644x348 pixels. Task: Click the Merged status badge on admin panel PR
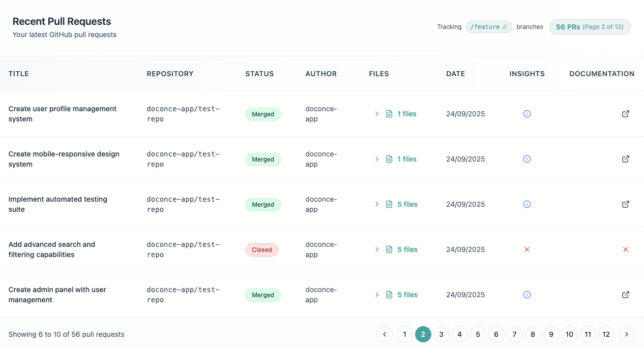click(263, 295)
